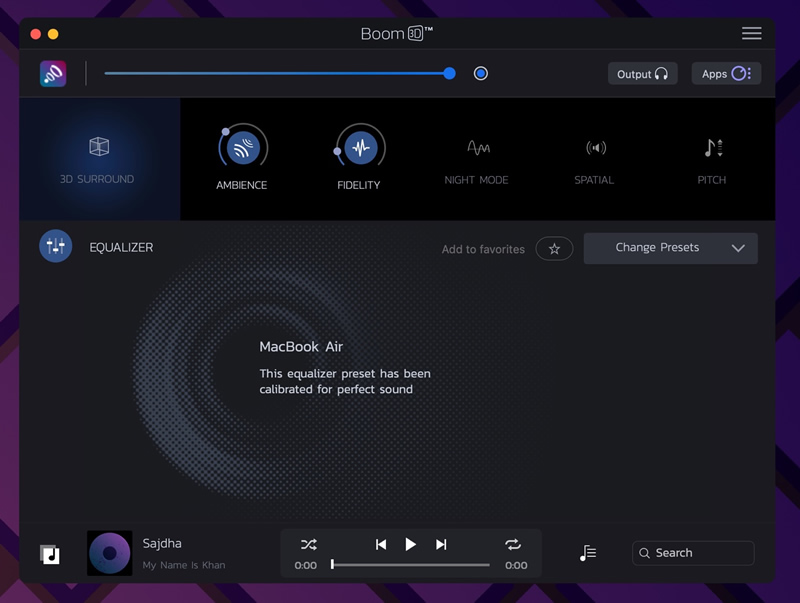800x603 pixels.
Task: Click the Add to favorites label
Action: (483, 249)
